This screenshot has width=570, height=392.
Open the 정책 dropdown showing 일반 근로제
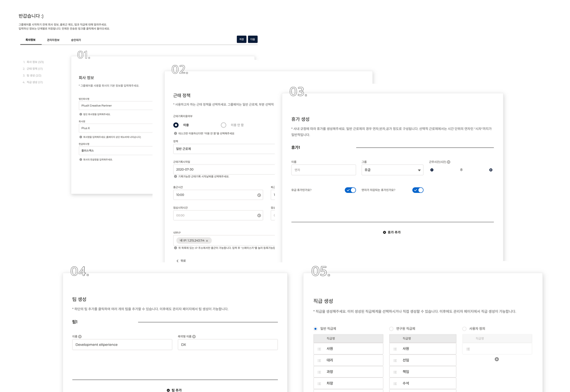[x=224, y=149]
